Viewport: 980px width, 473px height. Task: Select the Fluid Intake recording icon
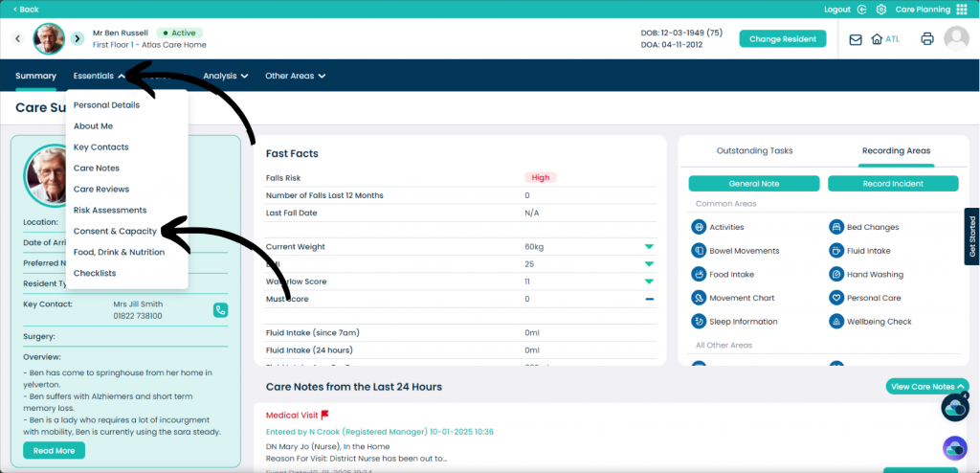tap(836, 251)
